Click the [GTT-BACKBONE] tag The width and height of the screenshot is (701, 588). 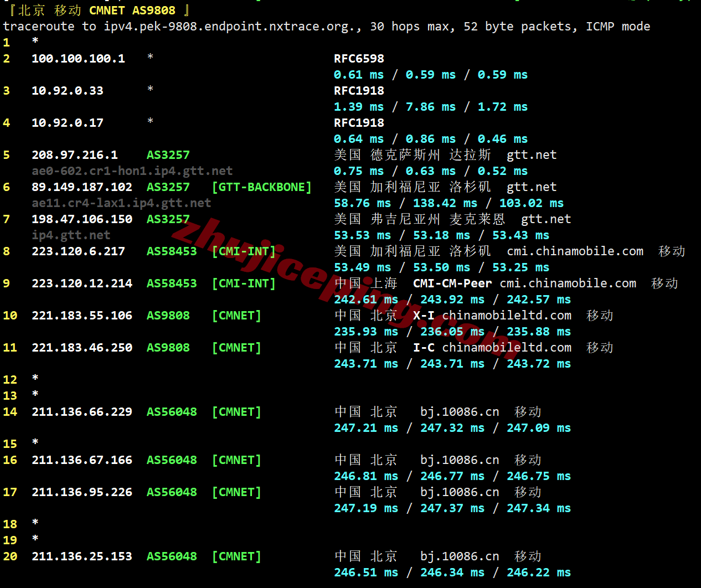click(262, 187)
